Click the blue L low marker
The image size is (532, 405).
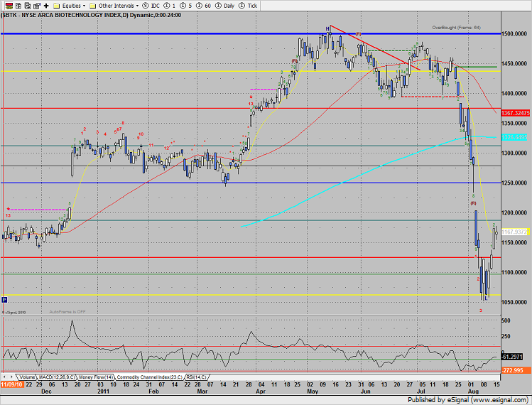pyautogui.click(x=486, y=298)
